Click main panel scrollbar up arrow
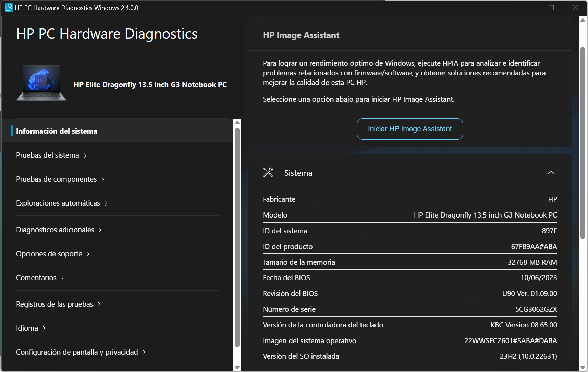Screen dimensions: 588x372 pos(583,20)
